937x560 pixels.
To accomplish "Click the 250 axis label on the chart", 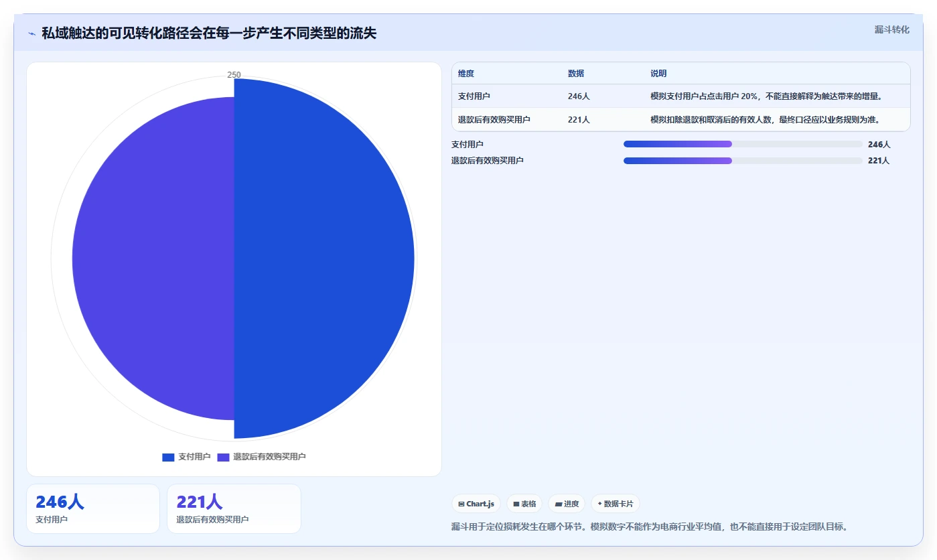I will [x=234, y=75].
